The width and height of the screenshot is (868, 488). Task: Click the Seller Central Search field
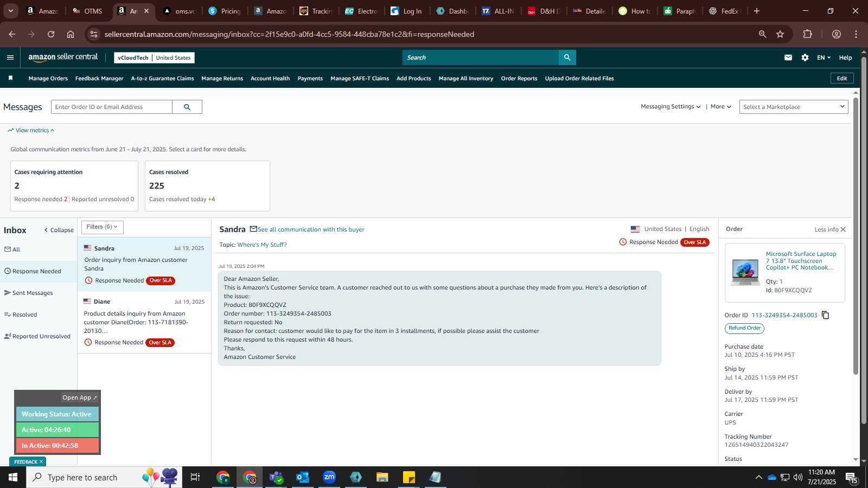pyautogui.click(x=481, y=57)
